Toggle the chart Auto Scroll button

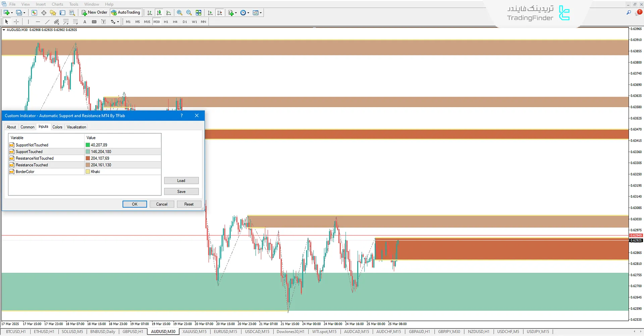click(210, 13)
